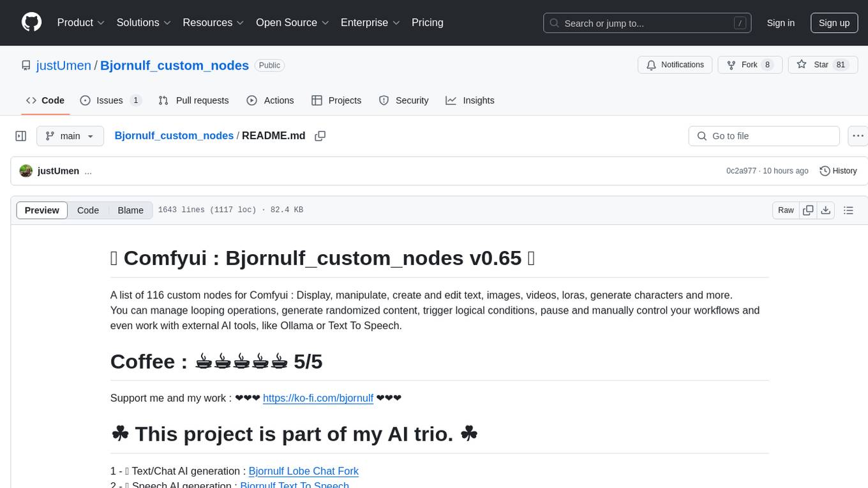The height and width of the screenshot is (488, 868).
Task: Focus the Go to file field
Action: coord(764,136)
